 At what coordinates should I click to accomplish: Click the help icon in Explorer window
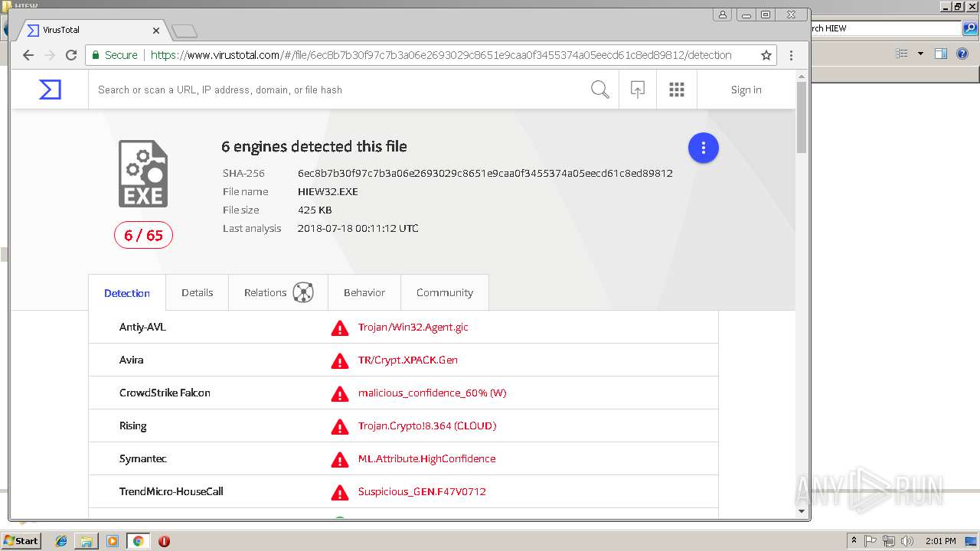pos(963,54)
